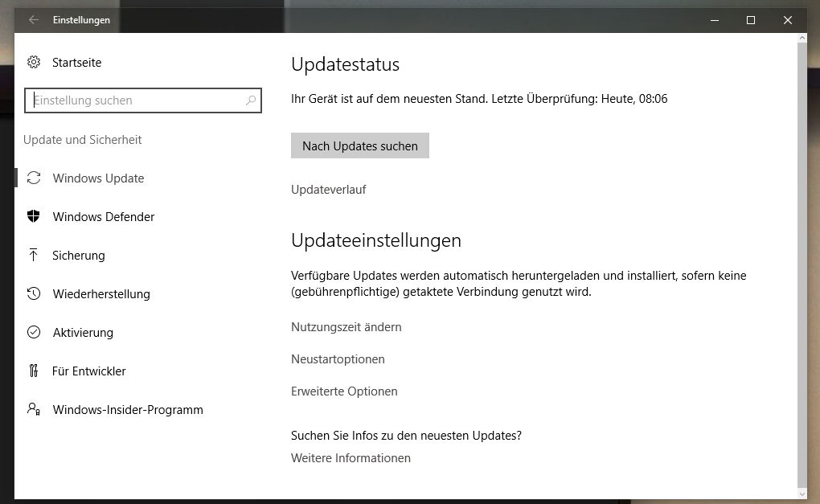Click the Windows Defender shield icon

(34, 216)
